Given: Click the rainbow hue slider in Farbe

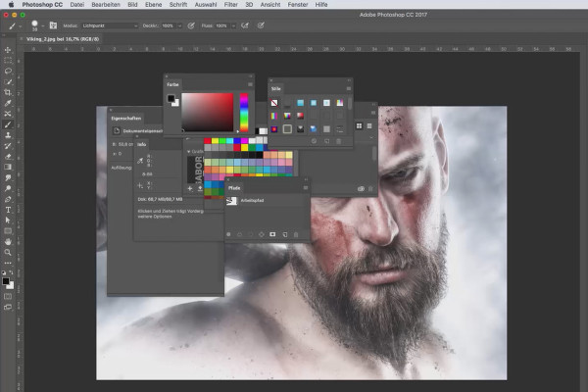Looking at the screenshot, I should [244, 112].
